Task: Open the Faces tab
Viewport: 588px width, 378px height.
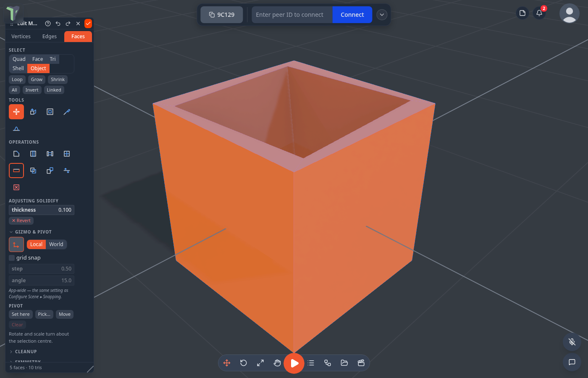Action: (x=78, y=37)
